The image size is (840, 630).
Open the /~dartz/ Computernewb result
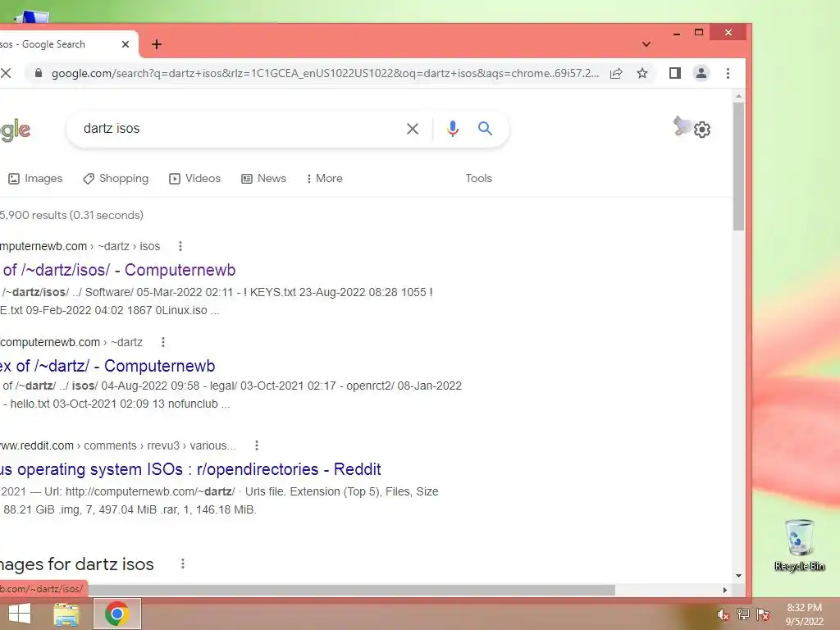107,366
